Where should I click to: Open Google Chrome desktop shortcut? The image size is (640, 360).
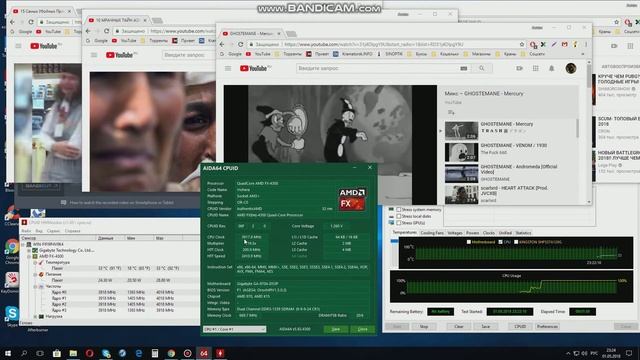pyautogui.click(x=12, y=247)
